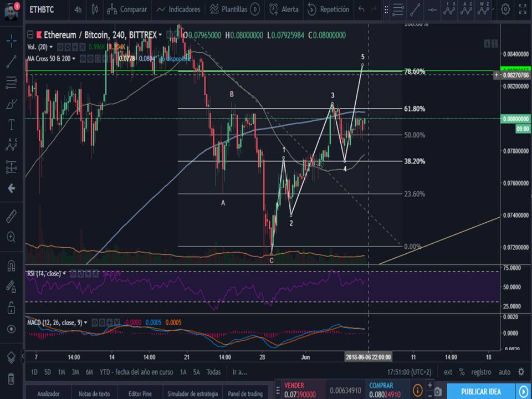Expand the MACD (12, 26, close, 9) dropdown
The image size is (532, 399).
tap(85, 323)
